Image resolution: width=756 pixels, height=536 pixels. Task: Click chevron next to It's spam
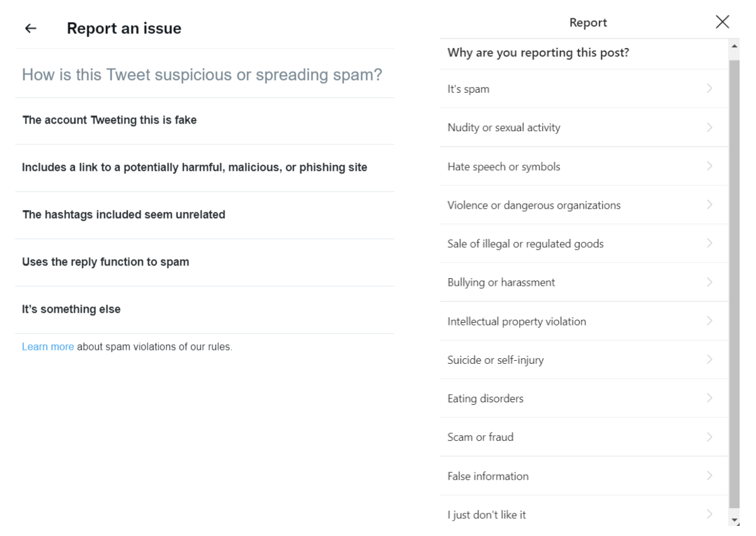coord(709,88)
